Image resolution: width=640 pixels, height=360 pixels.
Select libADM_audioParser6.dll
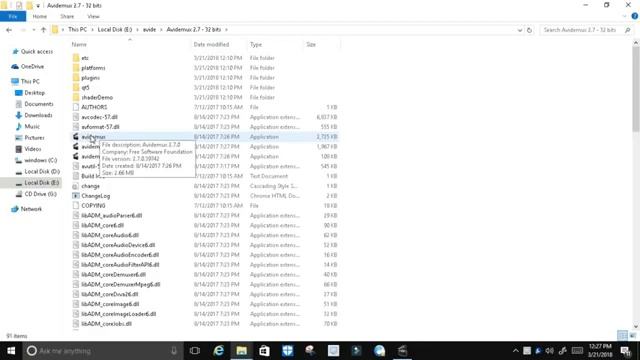(111, 216)
